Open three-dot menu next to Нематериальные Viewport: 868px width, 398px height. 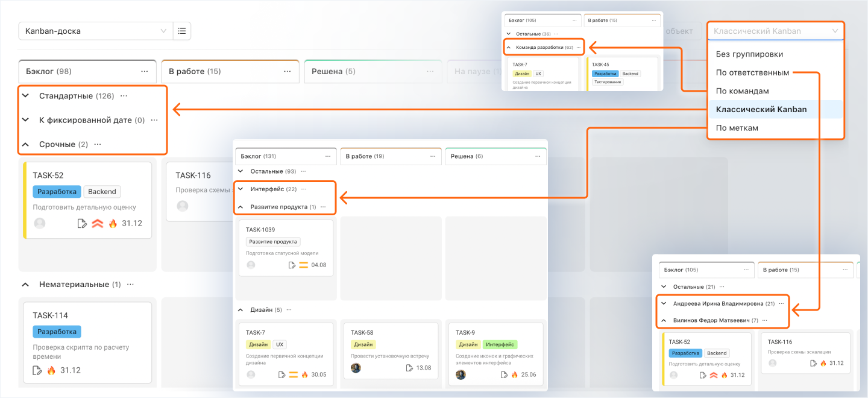click(x=130, y=284)
